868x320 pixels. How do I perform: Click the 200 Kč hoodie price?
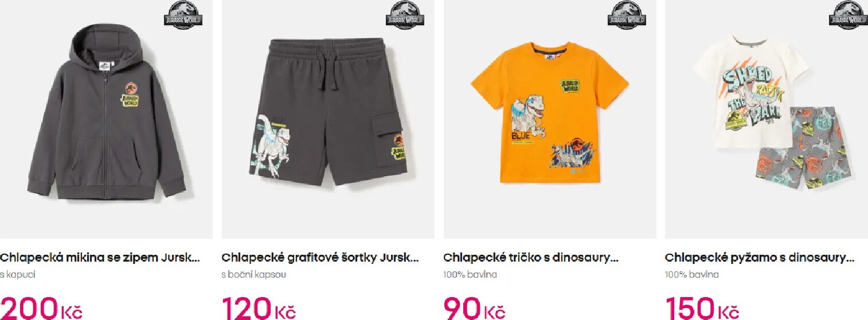[41, 308]
